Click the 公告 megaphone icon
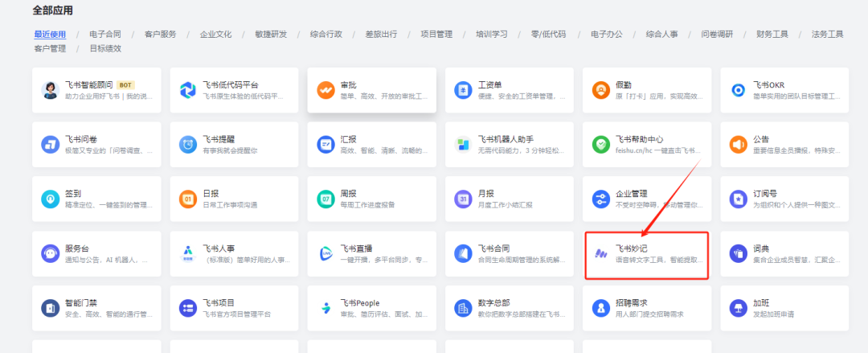This screenshot has width=868, height=353. click(x=738, y=144)
